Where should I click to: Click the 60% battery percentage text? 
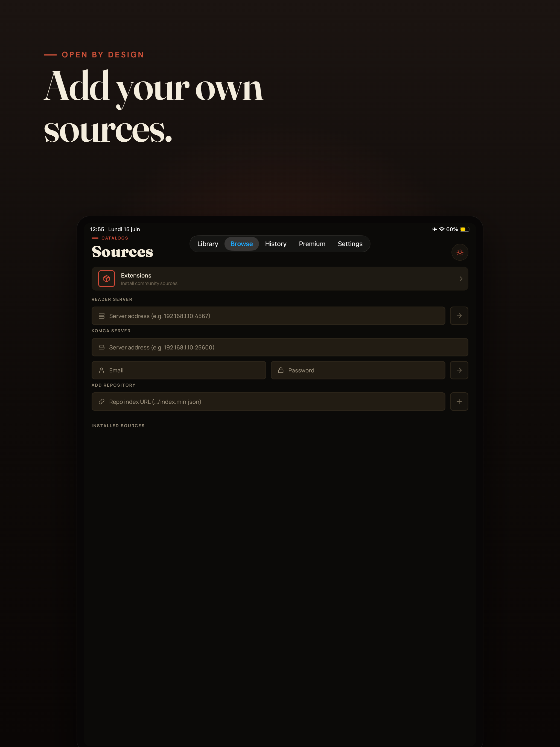pyautogui.click(x=452, y=229)
